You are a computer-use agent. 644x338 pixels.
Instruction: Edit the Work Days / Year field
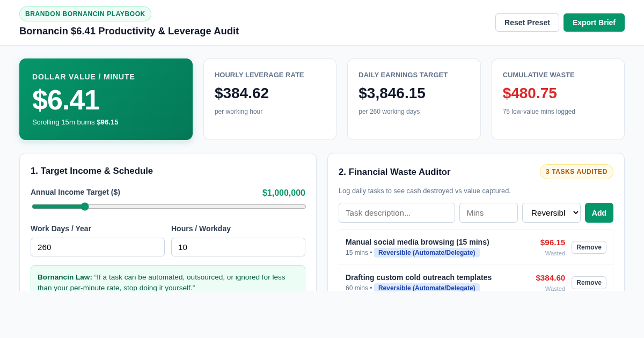tap(98, 247)
